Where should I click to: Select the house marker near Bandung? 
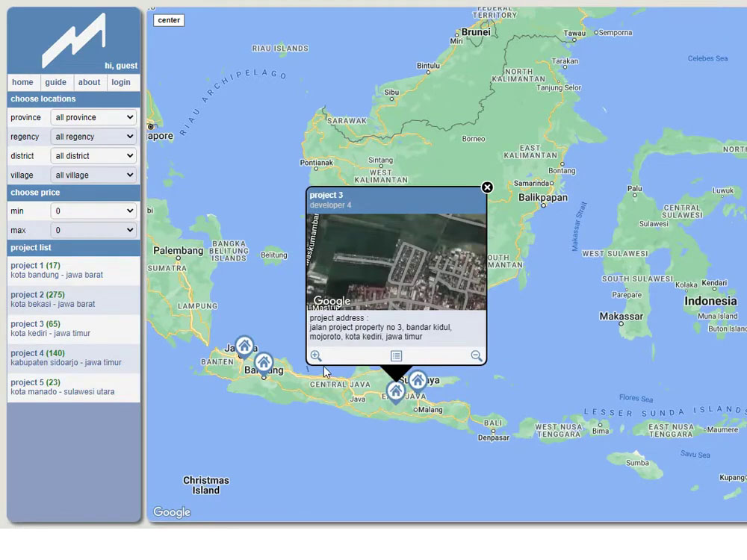pos(264,364)
